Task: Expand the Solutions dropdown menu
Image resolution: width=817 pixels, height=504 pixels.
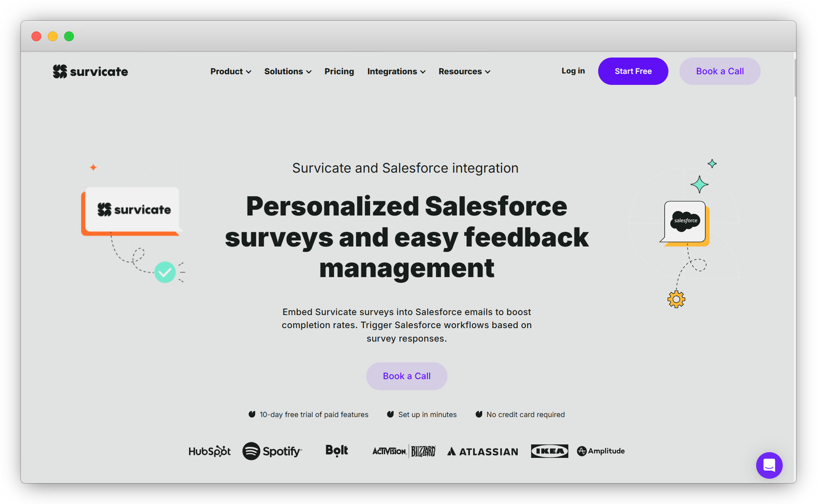Action: tap(287, 71)
